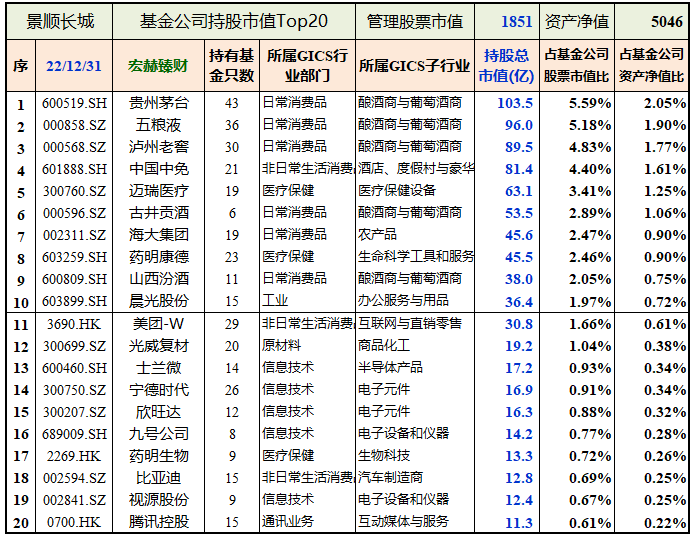Select the 贵州茅台 name cell
Screen dimensions: 690x536
158,103
